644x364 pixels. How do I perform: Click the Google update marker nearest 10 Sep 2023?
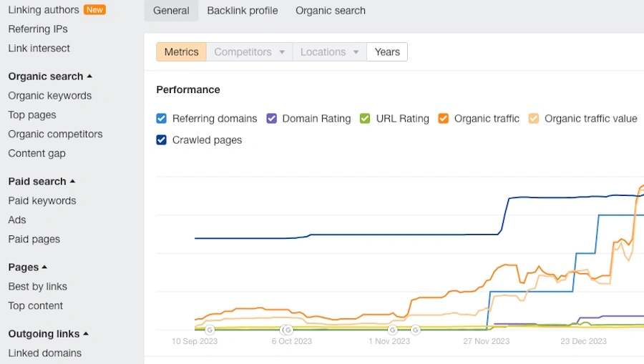click(x=210, y=330)
